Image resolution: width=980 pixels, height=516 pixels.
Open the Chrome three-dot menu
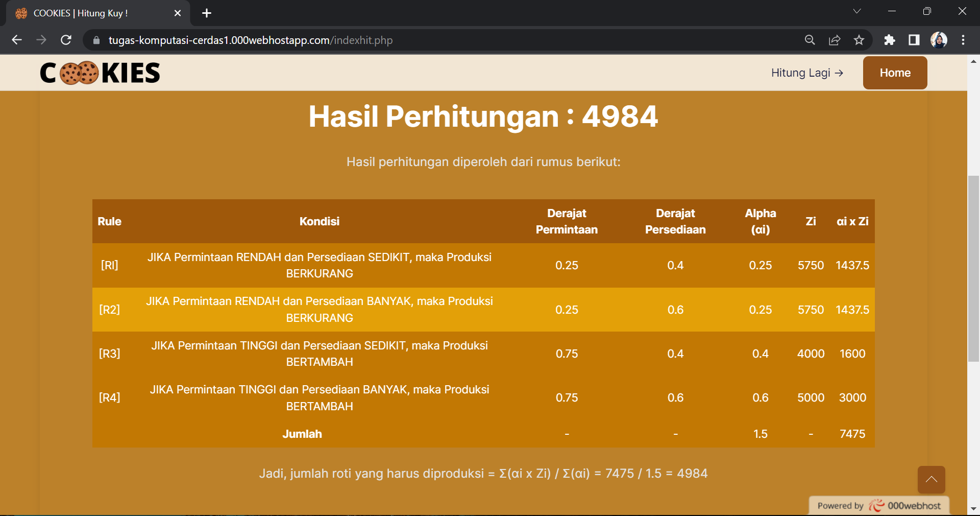[963, 40]
